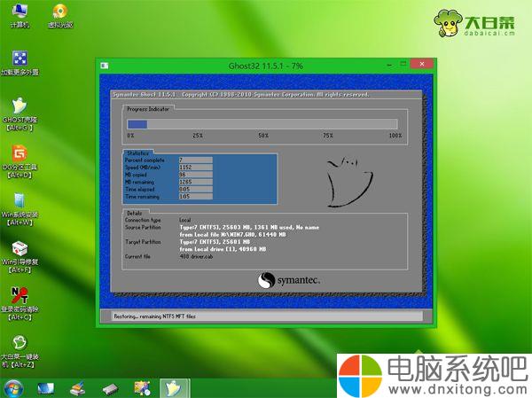
Task: Click the Time elapsed value 0:05
Action: pos(196,190)
